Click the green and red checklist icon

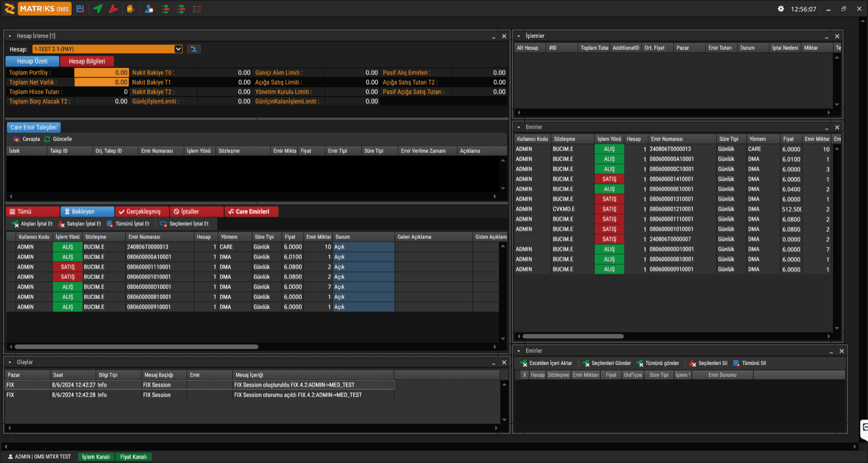pyautogui.click(x=197, y=9)
